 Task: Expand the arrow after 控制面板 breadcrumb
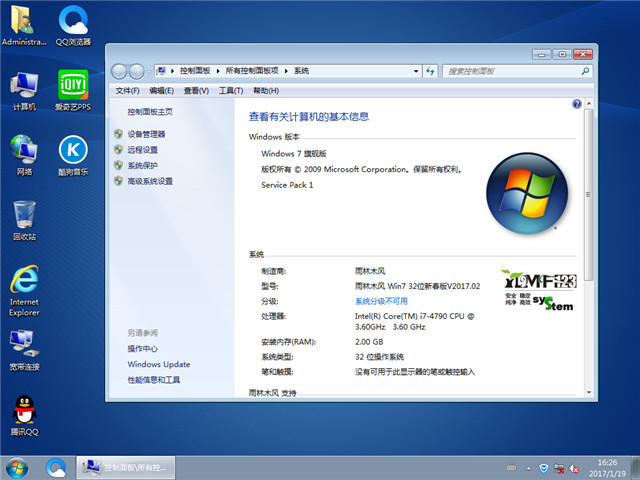[x=218, y=71]
